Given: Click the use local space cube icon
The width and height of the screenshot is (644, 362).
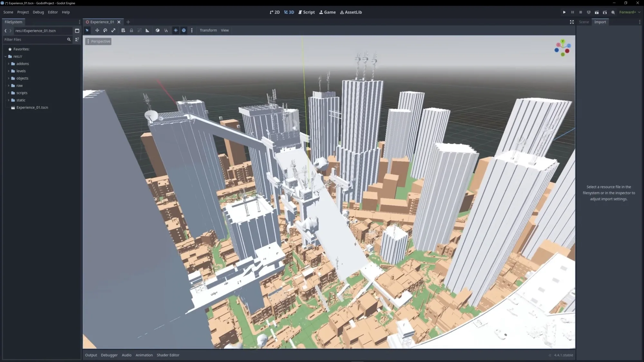Looking at the screenshot, I should click(x=157, y=30).
